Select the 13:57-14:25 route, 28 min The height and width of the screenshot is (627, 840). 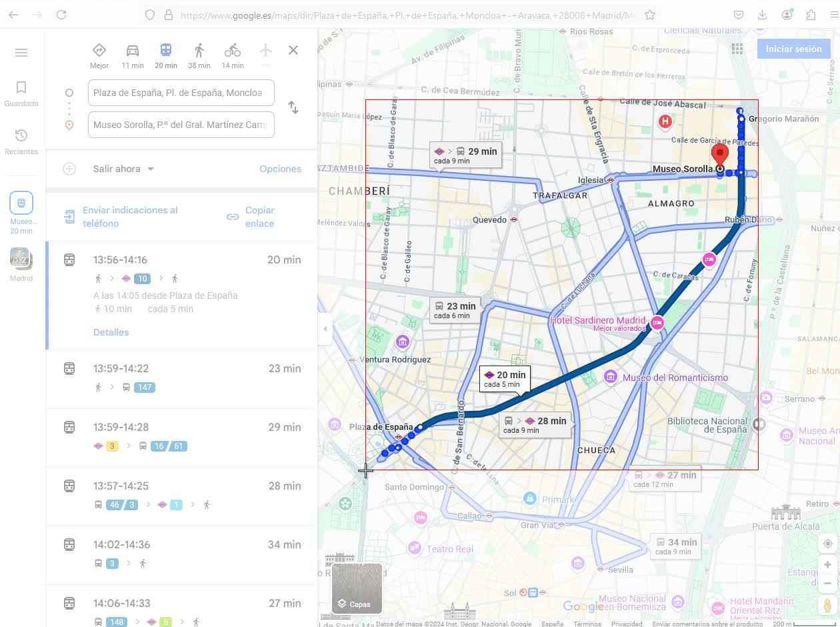click(x=181, y=496)
